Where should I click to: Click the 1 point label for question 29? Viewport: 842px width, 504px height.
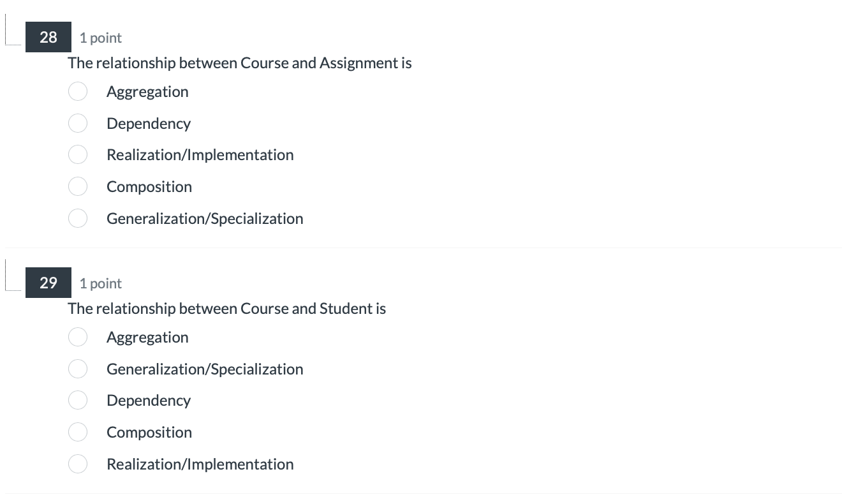point(100,283)
